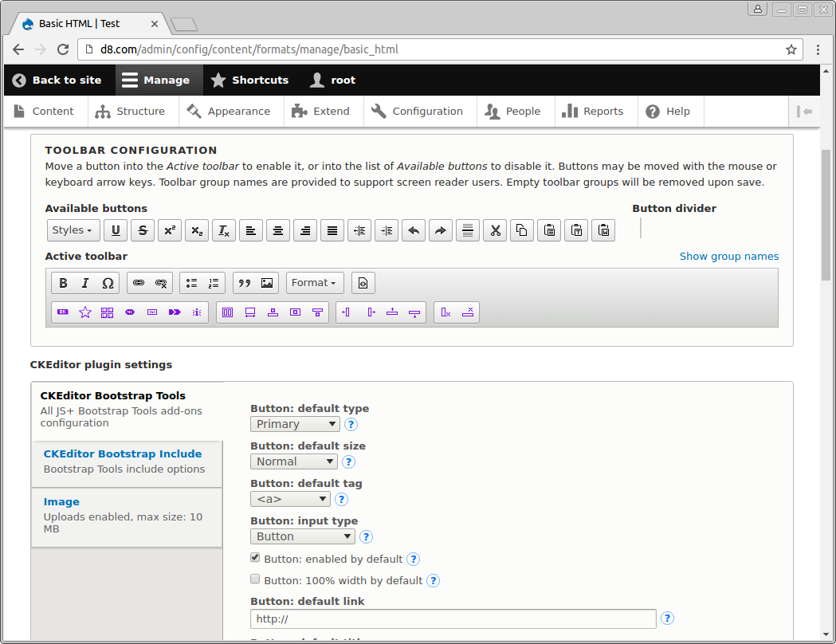Click the Superscript button
The height and width of the screenshot is (644, 836).
(x=170, y=230)
